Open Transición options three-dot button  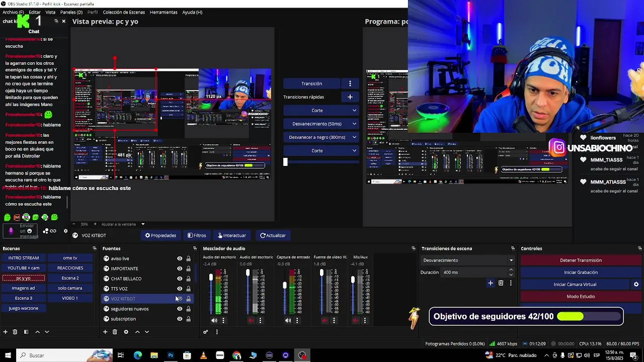click(350, 83)
